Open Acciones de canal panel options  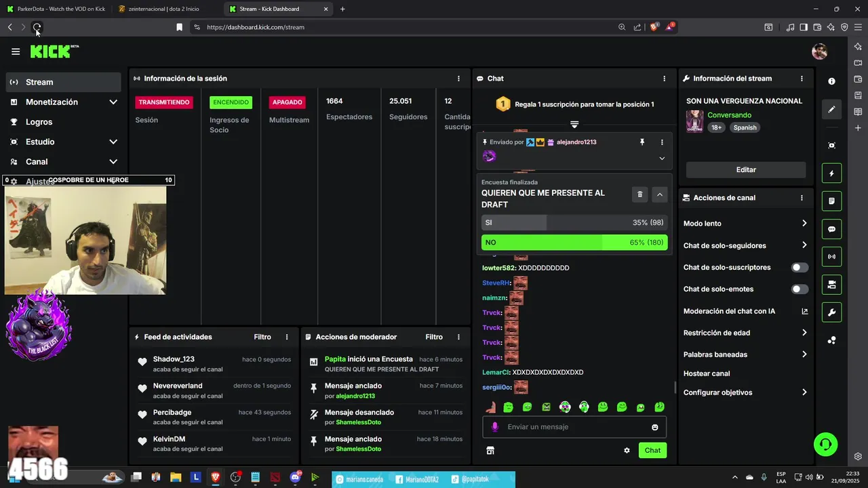[x=802, y=198]
